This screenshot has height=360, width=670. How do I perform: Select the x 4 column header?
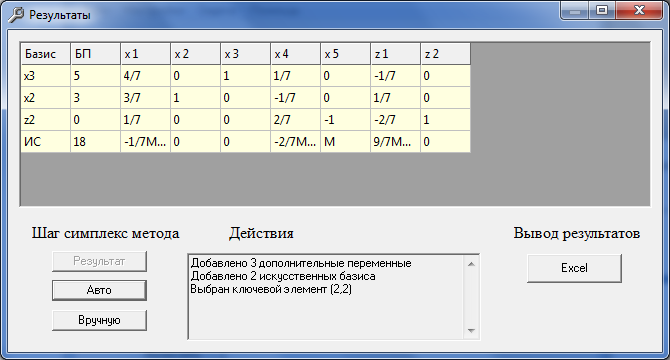pyautogui.click(x=295, y=54)
